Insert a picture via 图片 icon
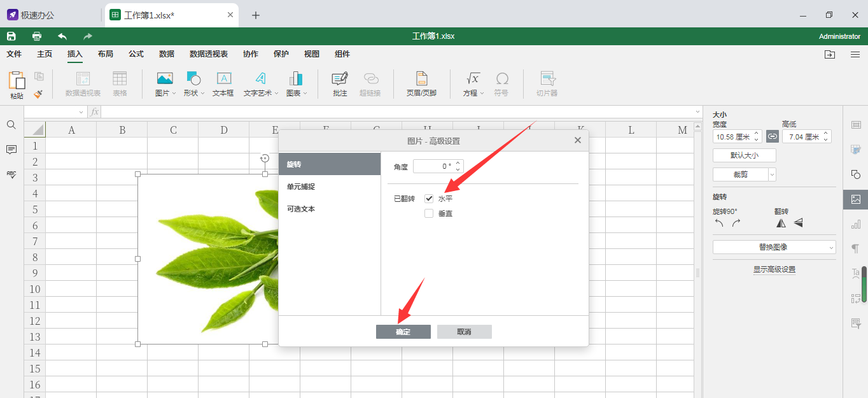Viewport: 868px width, 398px height. pyautogui.click(x=164, y=78)
